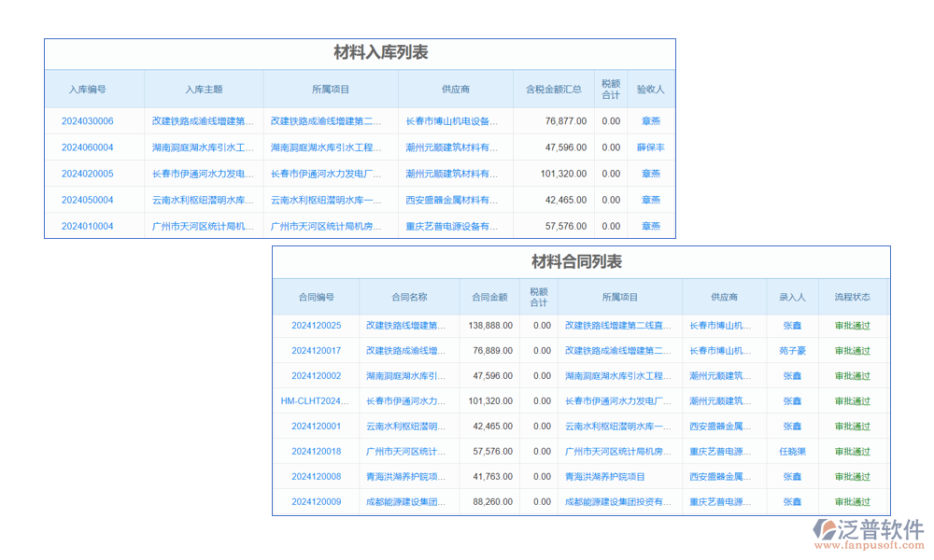Click the 流程状态 column header
934x560 pixels.
click(851, 298)
